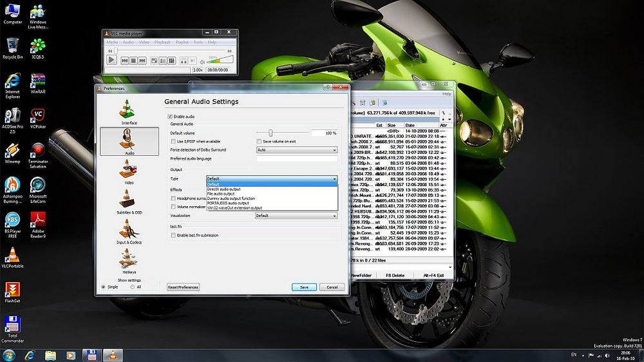Click the VLC play button

(111, 60)
